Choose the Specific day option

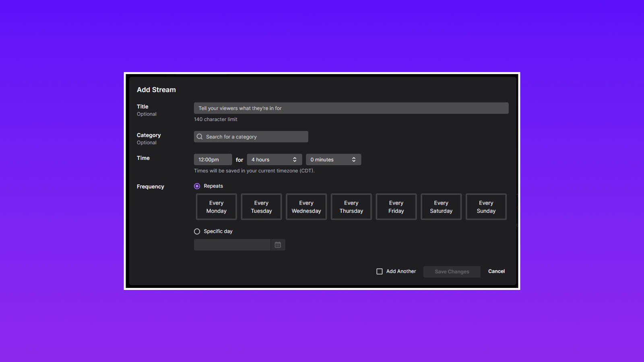point(197,231)
